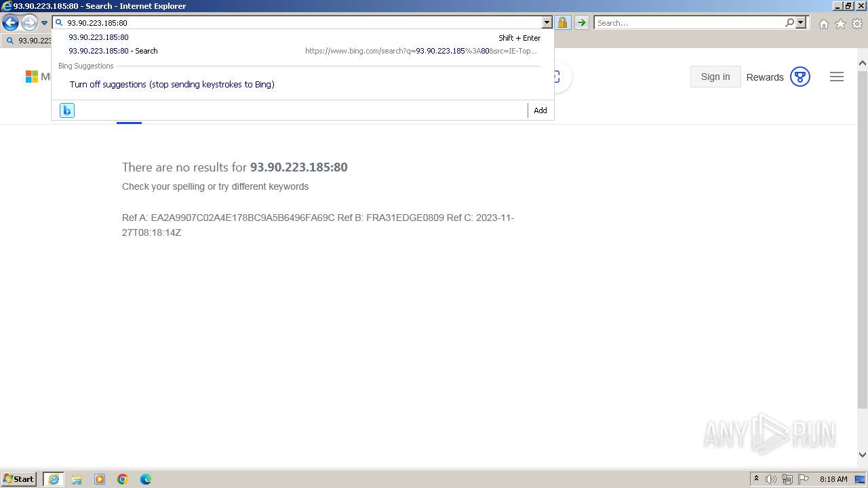Click the Show desktop button
The height and width of the screenshot is (488, 868).
click(861, 479)
